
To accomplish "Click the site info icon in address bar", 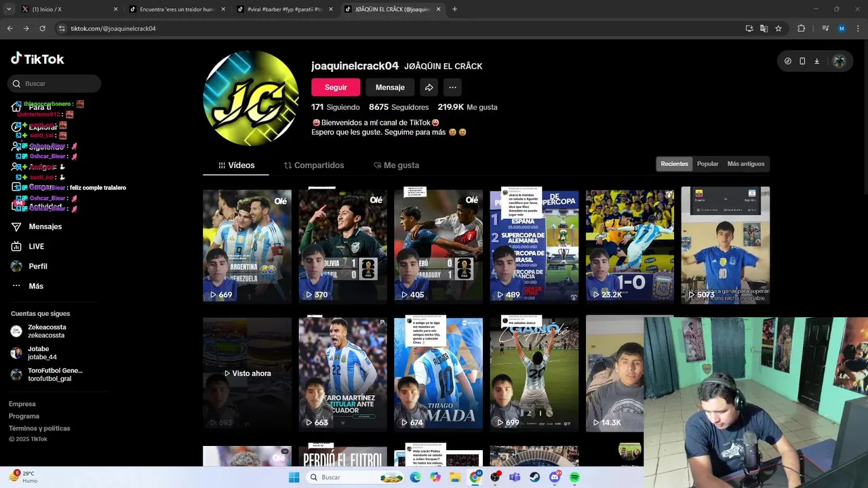I will [x=62, y=28].
